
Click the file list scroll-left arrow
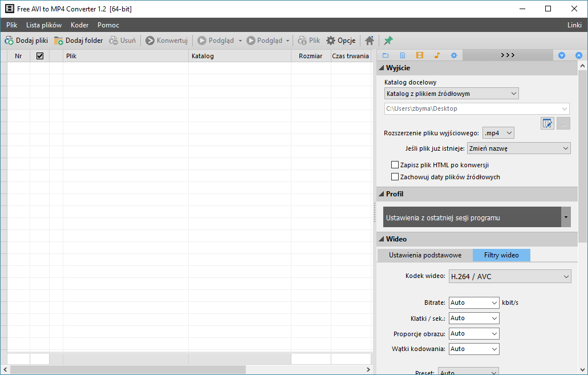pyautogui.click(x=5, y=370)
